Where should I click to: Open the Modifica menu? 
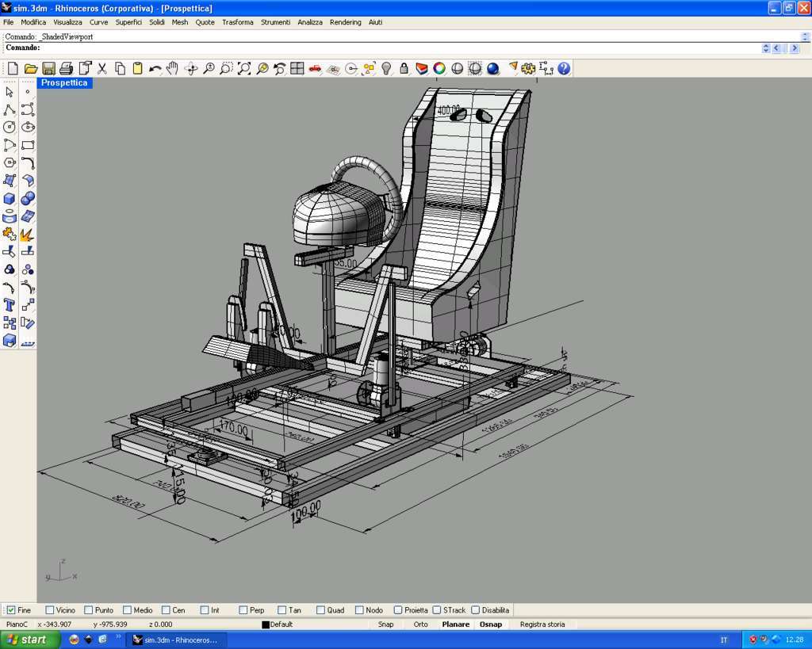(33, 22)
